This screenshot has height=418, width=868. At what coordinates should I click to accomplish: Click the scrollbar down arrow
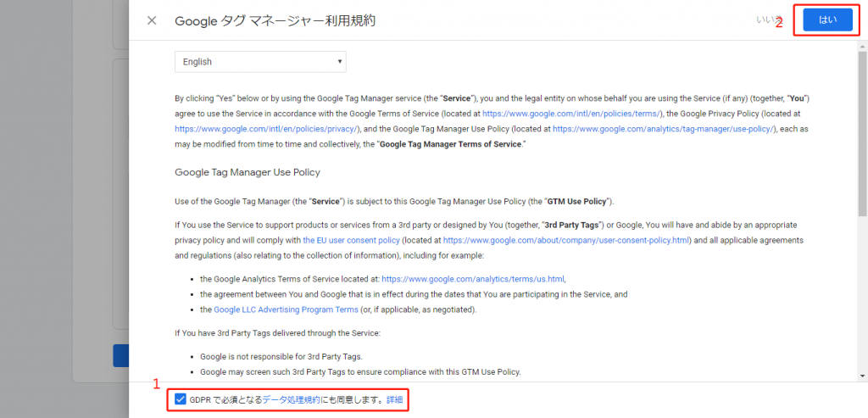click(x=862, y=376)
